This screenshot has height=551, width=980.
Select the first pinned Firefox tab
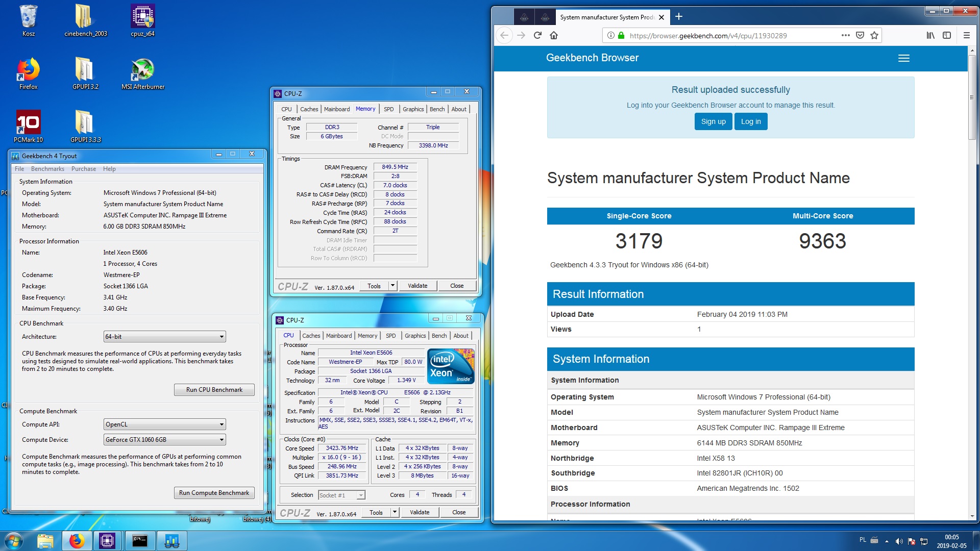tap(524, 17)
